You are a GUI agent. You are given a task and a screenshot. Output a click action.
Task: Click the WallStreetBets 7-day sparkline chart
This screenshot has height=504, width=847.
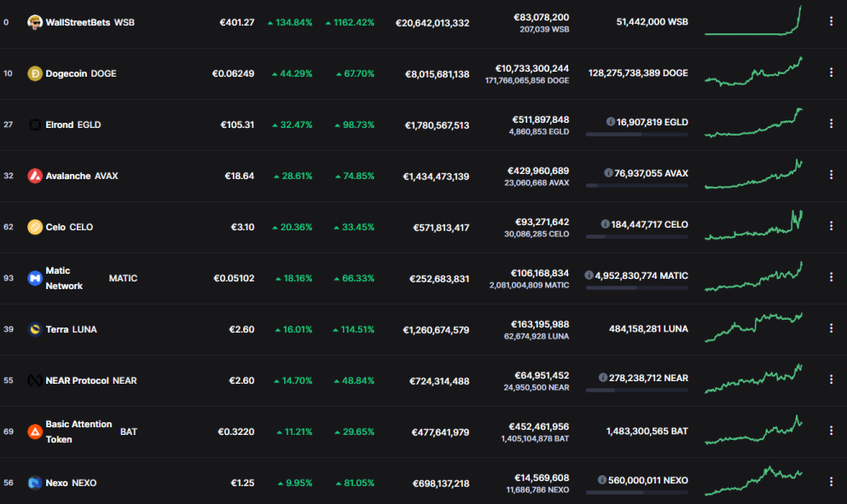coord(753,20)
